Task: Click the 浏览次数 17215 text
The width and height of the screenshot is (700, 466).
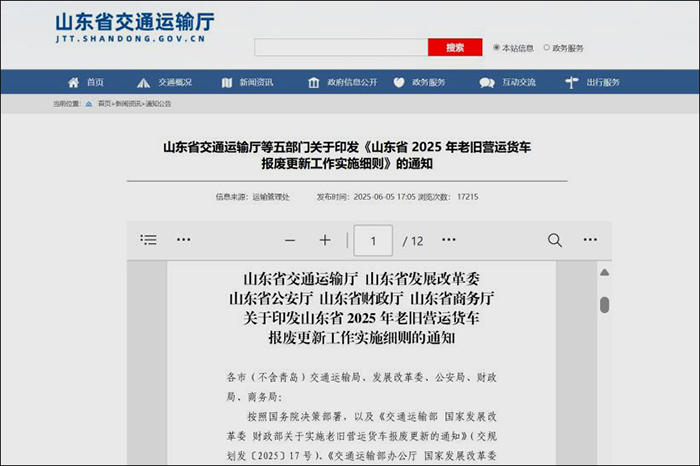Action: click(x=448, y=197)
